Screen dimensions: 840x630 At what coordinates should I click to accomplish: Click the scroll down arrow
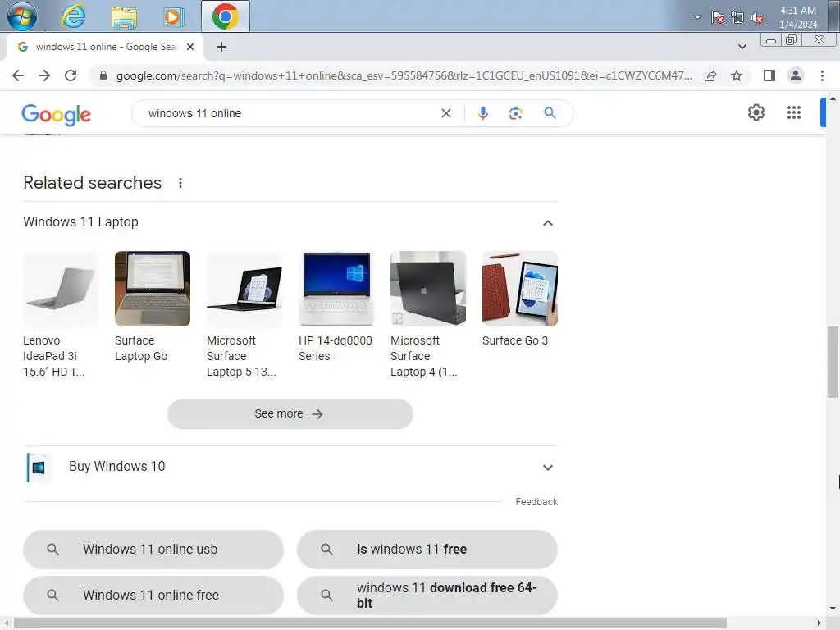(833, 609)
